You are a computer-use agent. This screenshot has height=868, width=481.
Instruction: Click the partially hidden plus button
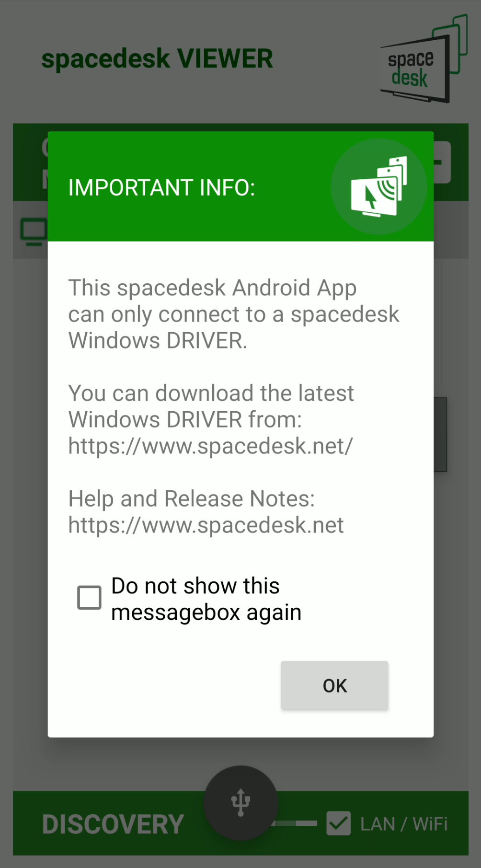442,162
